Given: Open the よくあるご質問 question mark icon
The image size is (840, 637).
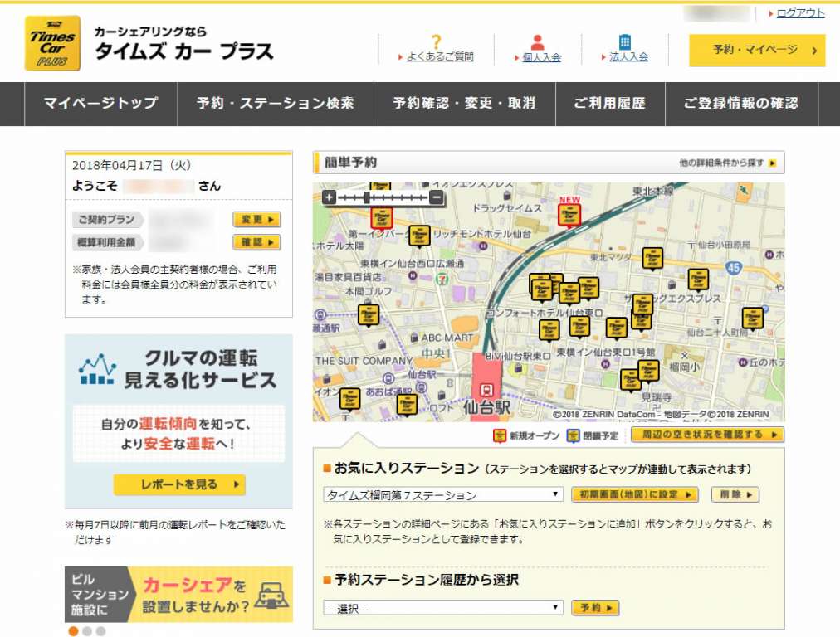Looking at the screenshot, I should [x=437, y=41].
